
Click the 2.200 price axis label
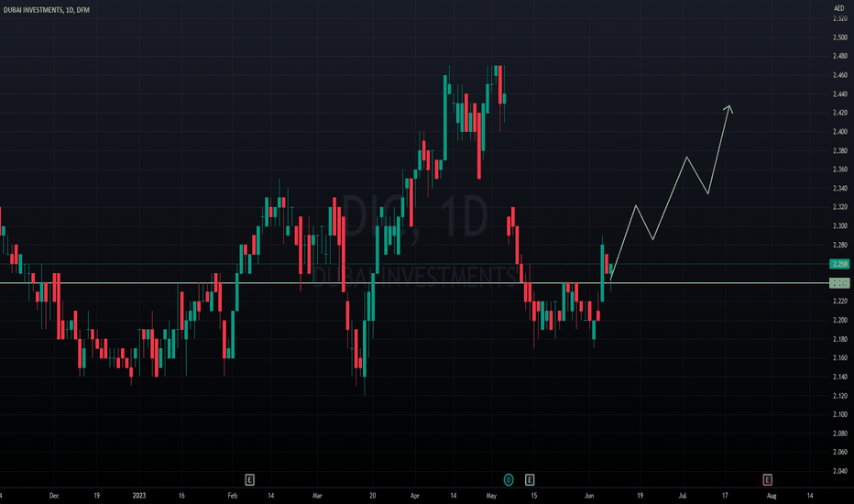click(840, 321)
